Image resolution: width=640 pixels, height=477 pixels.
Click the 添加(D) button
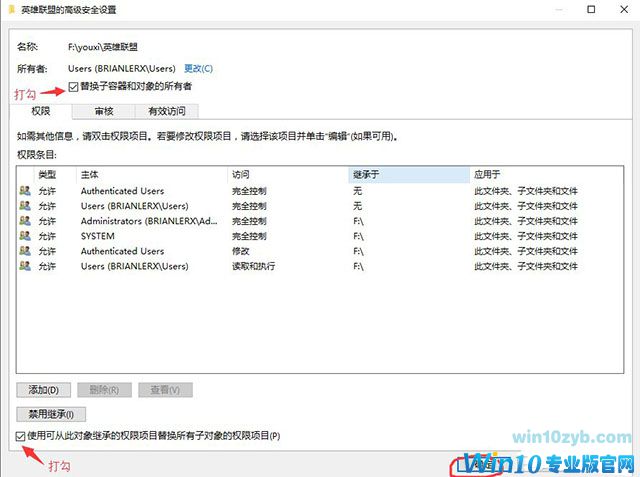click(x=44, y=390)
